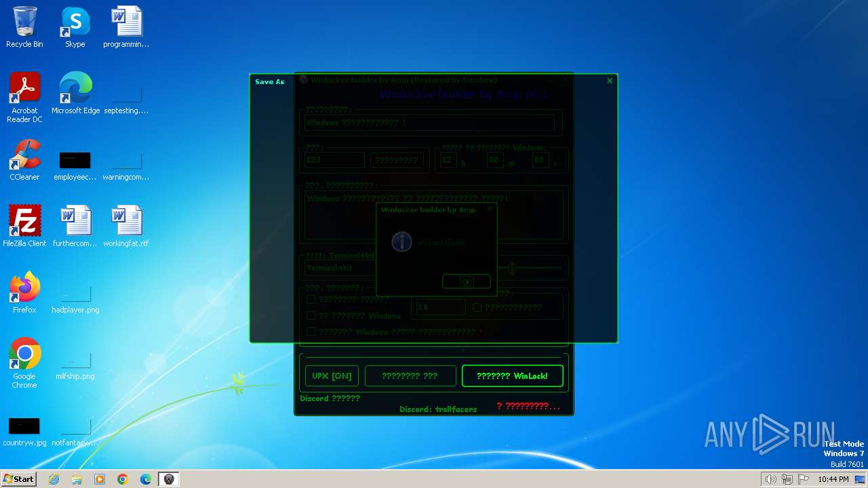Select the workingfat.rtf document

coord(126,226)
